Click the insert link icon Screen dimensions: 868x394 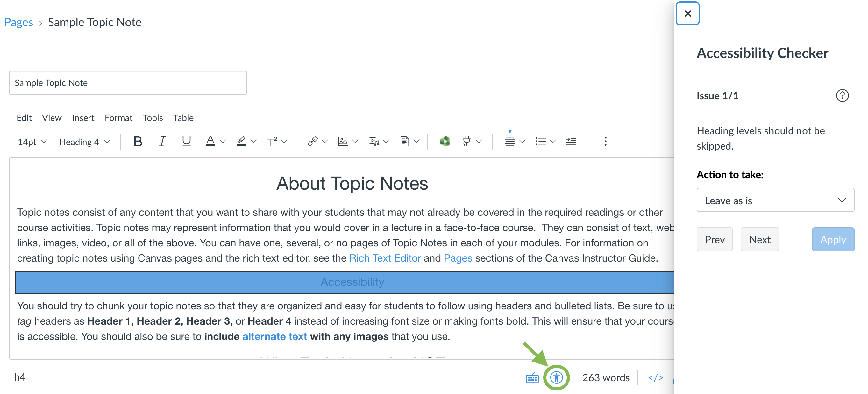[x=313, y=141]
